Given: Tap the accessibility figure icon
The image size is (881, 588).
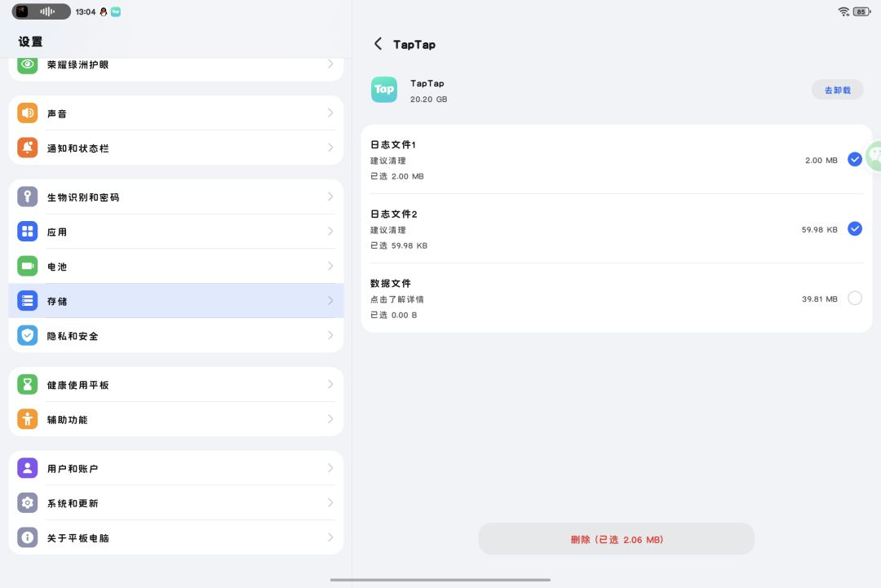Looking at the screenshot, I should [x=27, y=419].
